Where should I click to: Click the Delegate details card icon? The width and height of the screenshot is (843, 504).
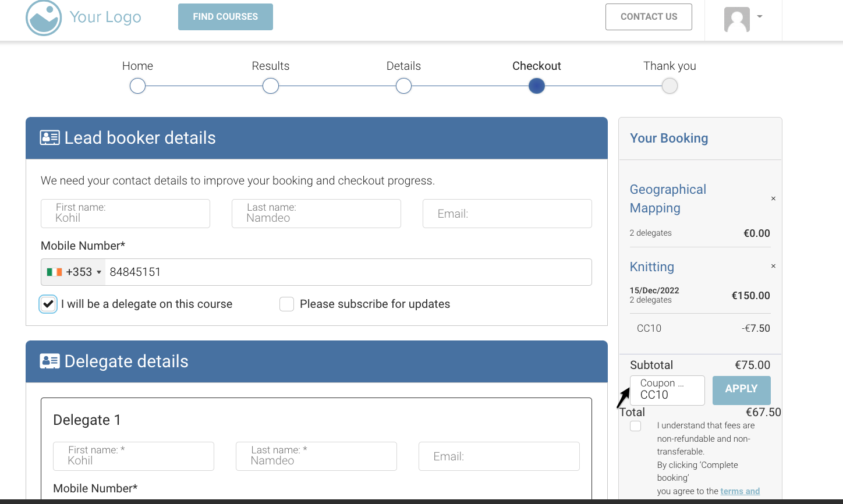[49, 361]
